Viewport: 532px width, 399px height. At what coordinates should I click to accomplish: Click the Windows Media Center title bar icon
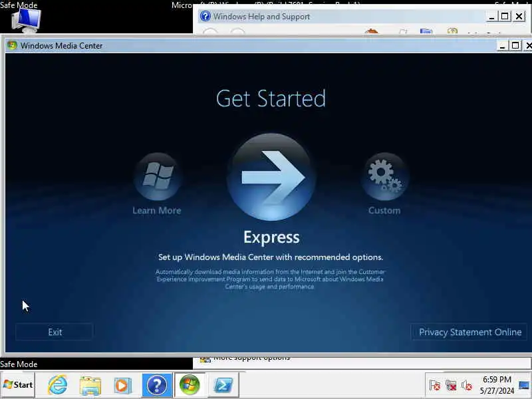12,45
